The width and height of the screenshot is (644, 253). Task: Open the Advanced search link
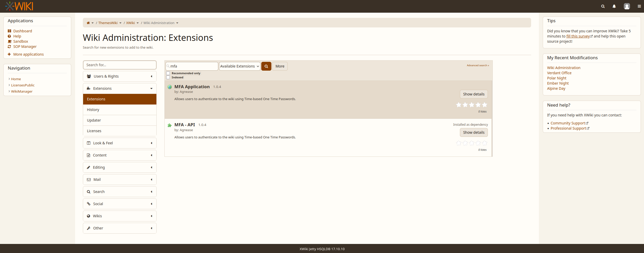(478, 65)
